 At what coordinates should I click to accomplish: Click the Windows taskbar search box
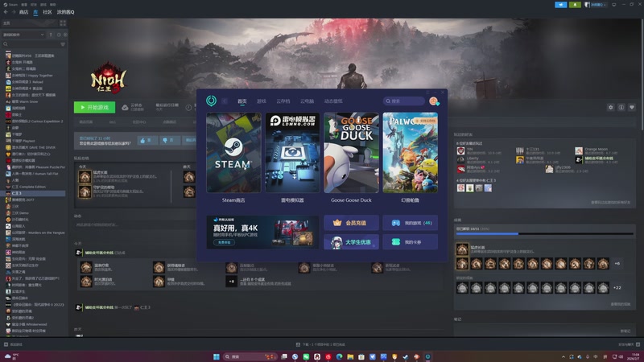coord(250,356)
